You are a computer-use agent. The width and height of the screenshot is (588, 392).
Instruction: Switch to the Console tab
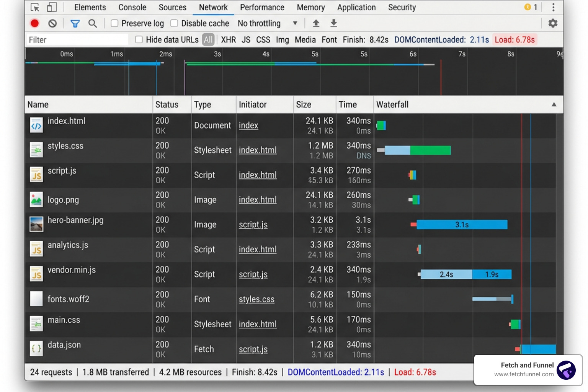(x=132, y=7)
